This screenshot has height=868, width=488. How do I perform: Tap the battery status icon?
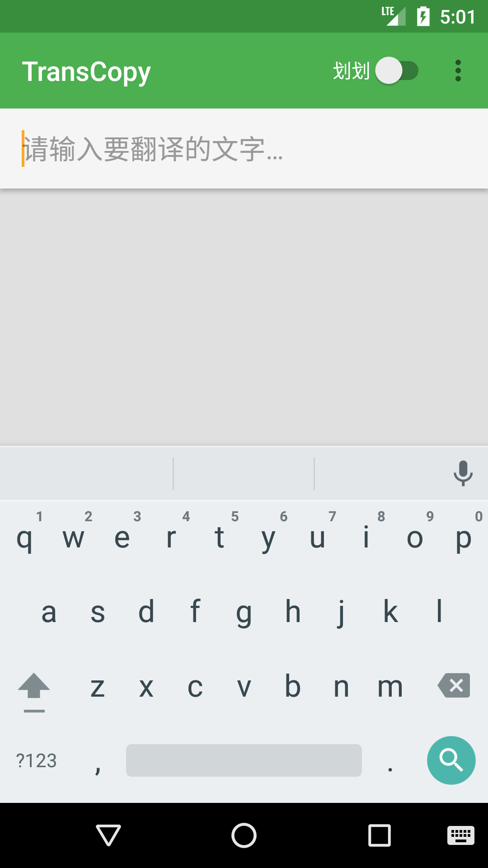point(423,17)
